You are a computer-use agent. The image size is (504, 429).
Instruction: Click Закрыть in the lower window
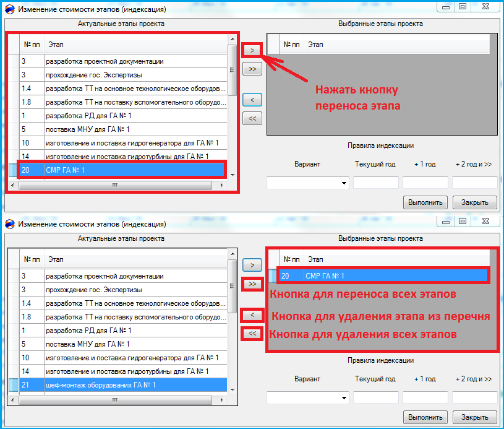(475, 417)
